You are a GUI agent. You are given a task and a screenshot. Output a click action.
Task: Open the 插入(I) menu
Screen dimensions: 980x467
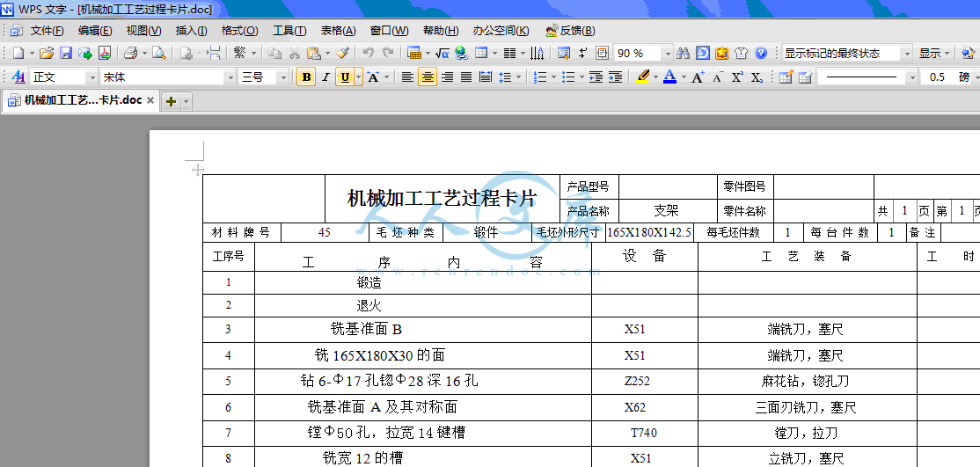(x=191, y=31)
